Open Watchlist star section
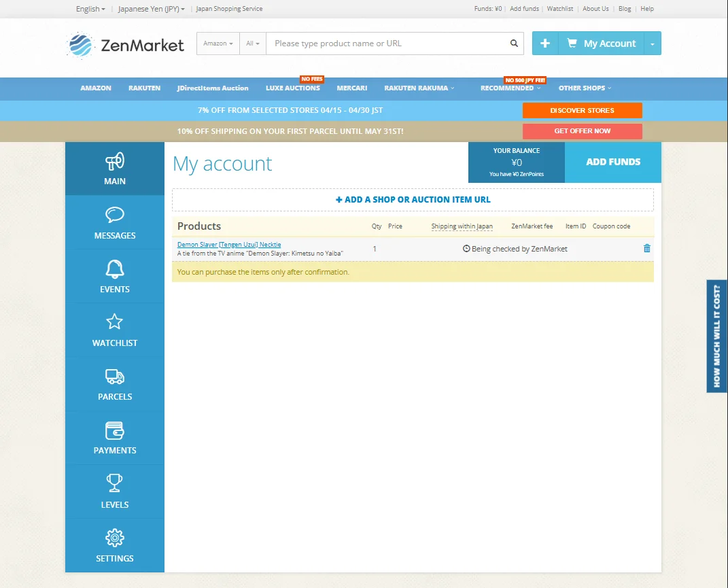The image size is (728, 588). (x=115, y=330)
